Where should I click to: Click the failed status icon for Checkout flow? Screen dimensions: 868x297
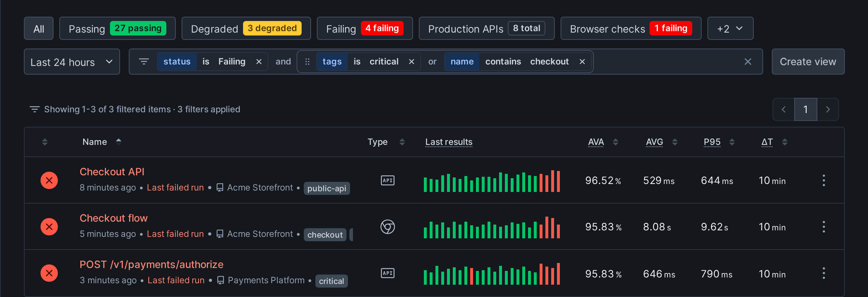tap(49, 227)
